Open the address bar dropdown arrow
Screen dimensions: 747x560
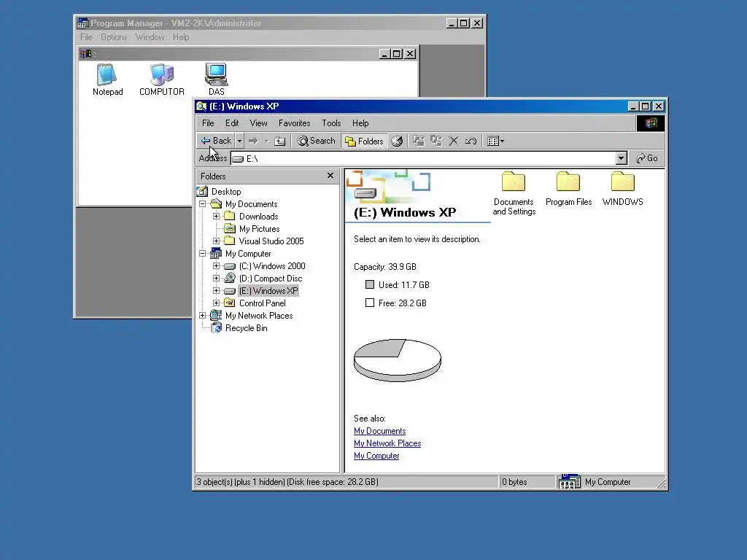621,158
